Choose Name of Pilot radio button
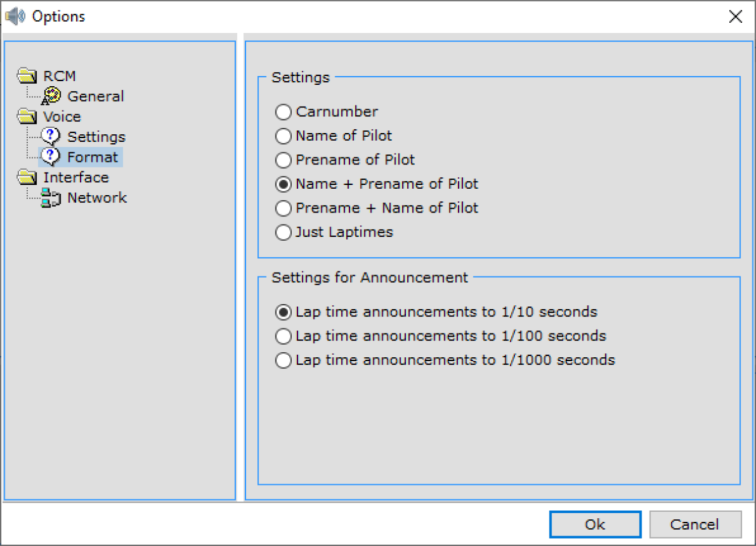 283,136
